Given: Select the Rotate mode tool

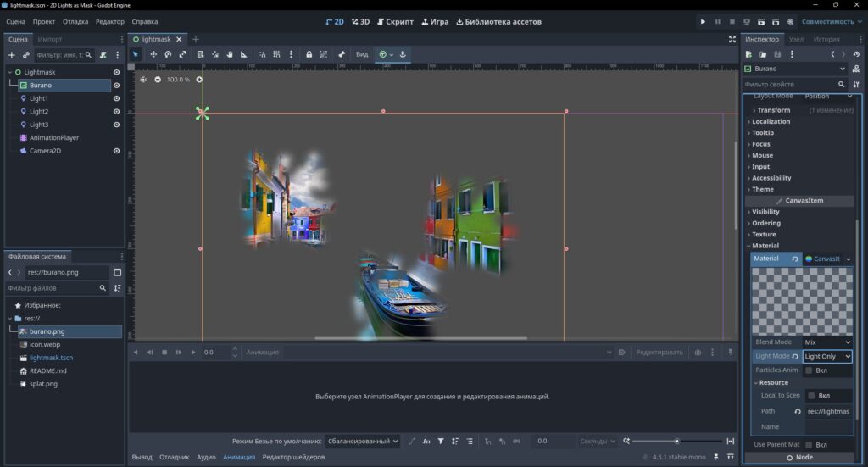Looking at the screenshot, I should pyautogui.click(x=168, y=54).
